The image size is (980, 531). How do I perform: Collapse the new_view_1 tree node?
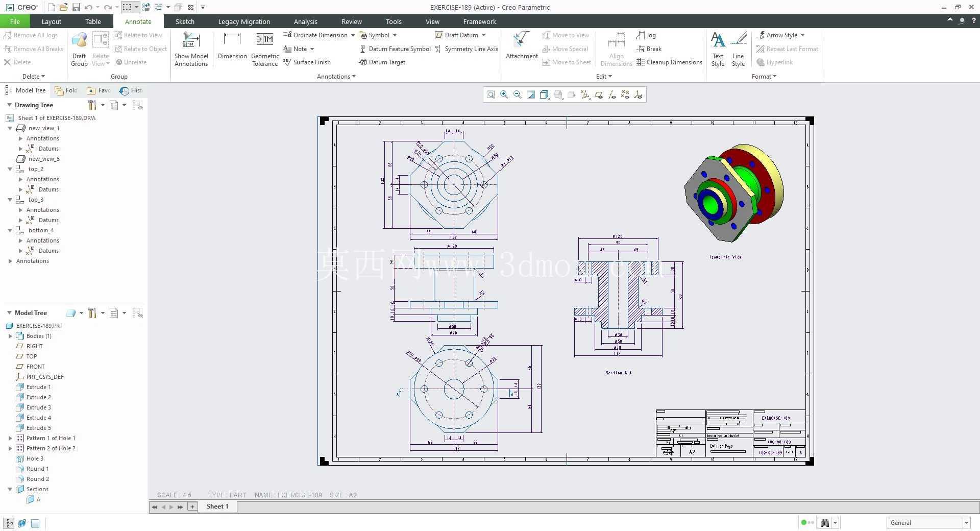click(10, 128)
